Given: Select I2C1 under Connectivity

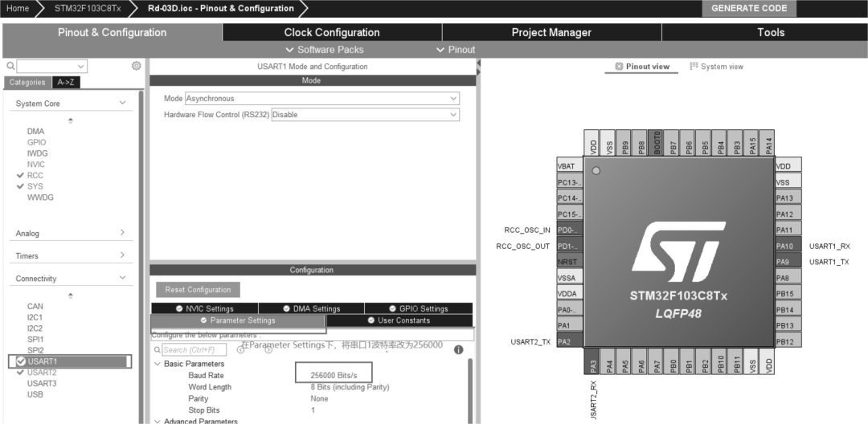Looking at the screenshot, I should 35,317.
